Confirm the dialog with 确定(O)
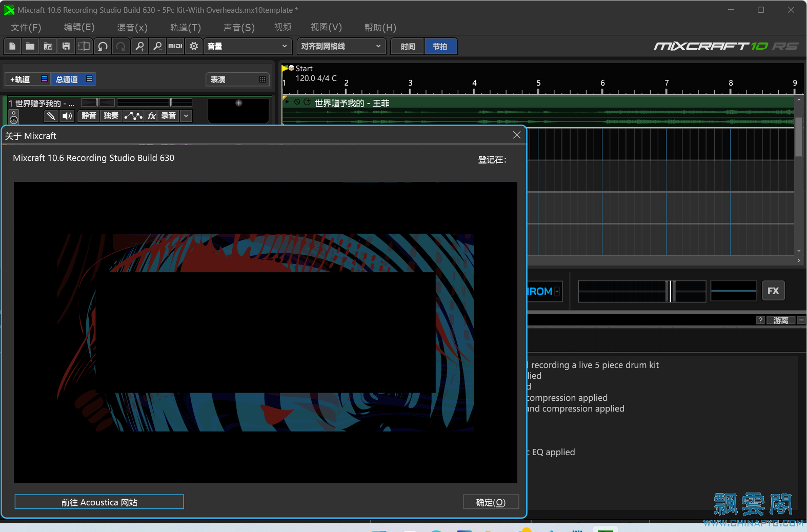This screenshot has width=807, height=532. [491, 502]
